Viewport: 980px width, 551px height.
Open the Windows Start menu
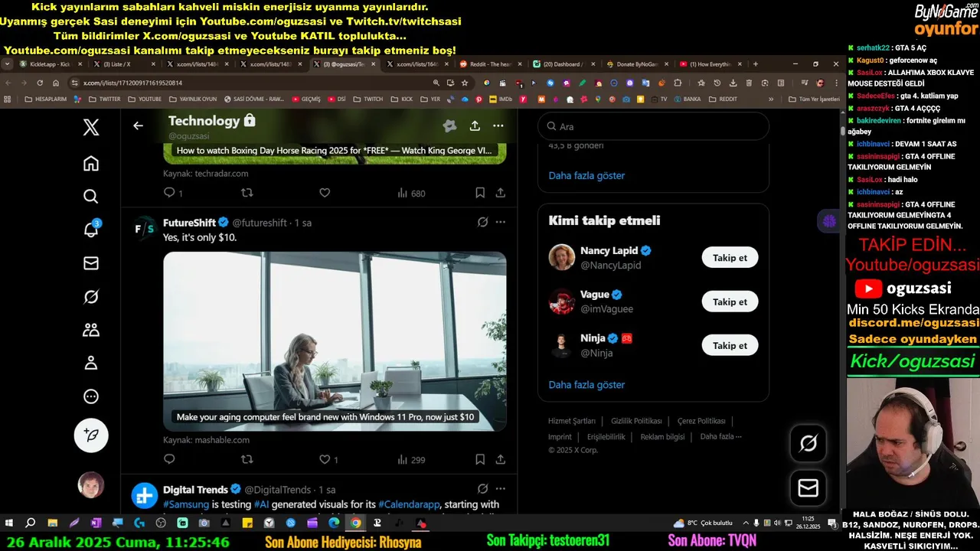tap(9, 523)
